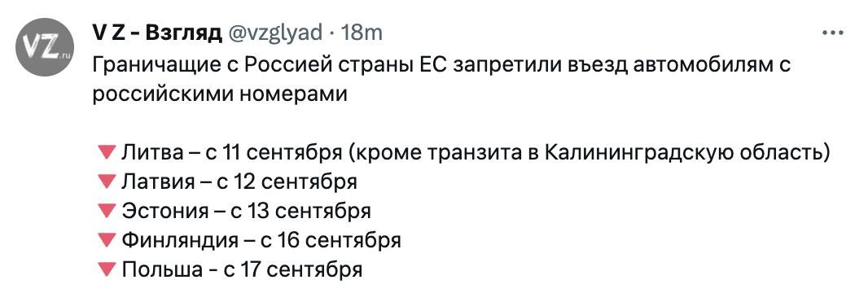Click the red triangle beside Польша
This screenshot has height=293, width=868.
click(x=104, y=270)
